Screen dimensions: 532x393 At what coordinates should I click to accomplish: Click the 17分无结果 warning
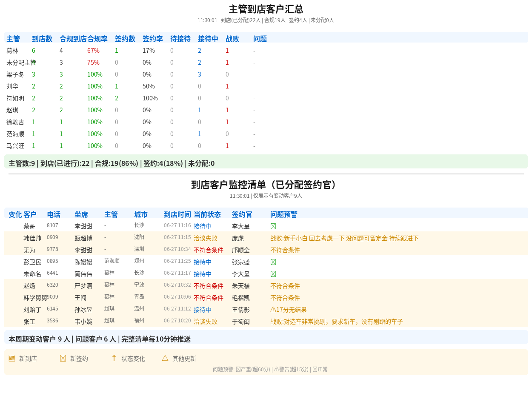(289, 310)
